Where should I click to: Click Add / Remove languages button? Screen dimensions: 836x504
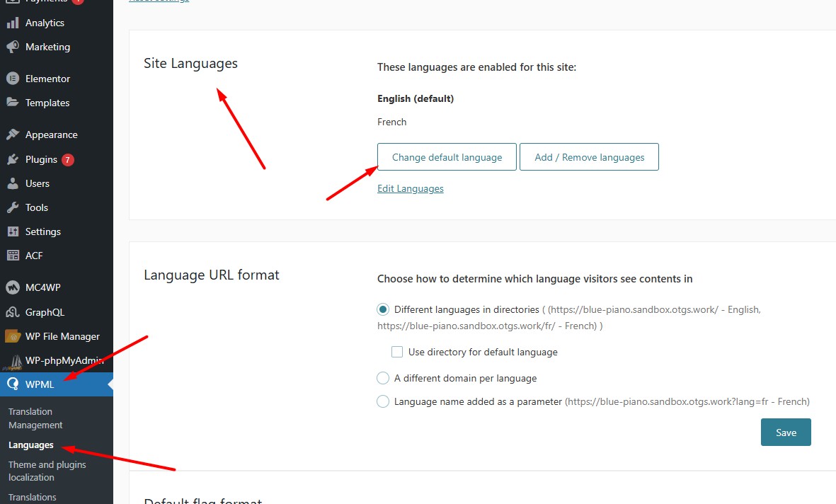pyautogui.click(x=589, y=157)
